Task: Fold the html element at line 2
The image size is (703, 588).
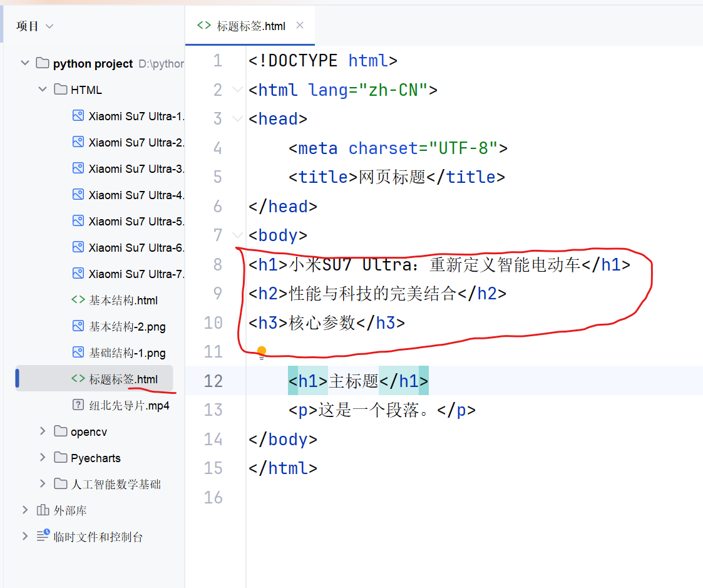Action: point(237,90)
